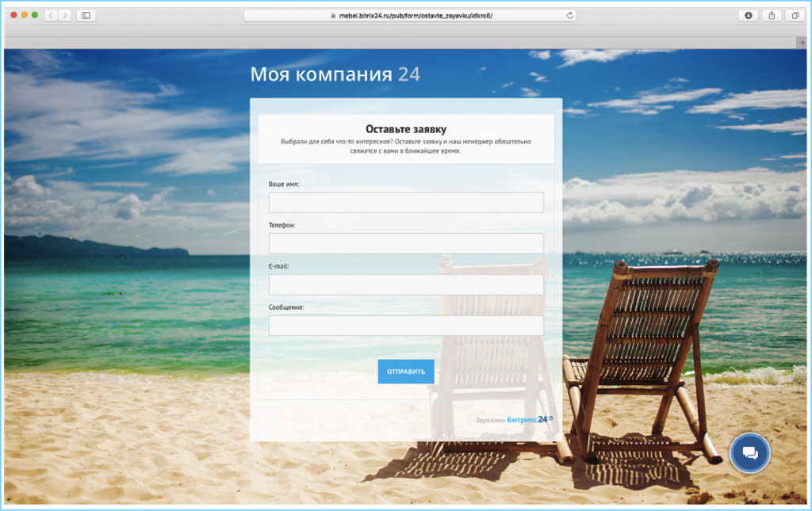The width and height of the screenshot is (812, 511).
Task: Click the Ваше имя input field
Action: click(406, 203)
